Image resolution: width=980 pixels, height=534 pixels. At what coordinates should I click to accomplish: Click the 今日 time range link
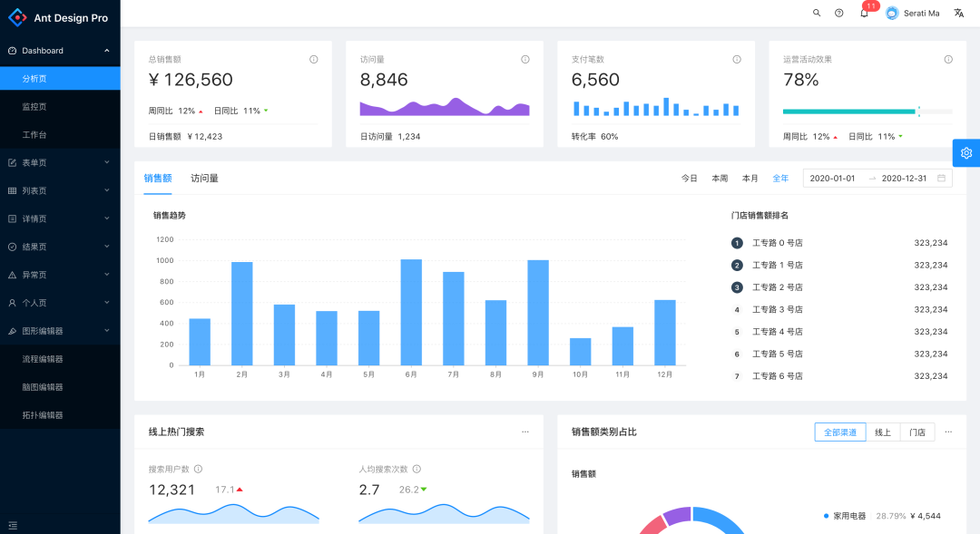(690, 179)
